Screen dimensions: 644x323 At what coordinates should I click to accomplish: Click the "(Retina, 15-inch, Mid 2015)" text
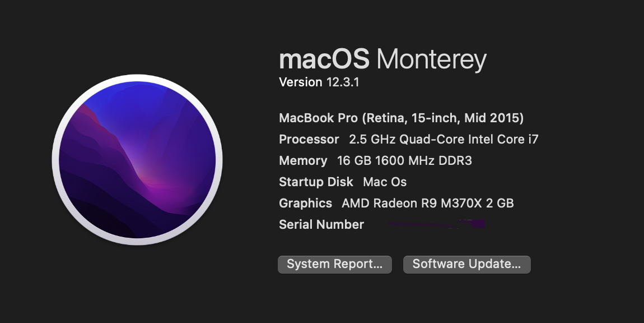point(443,118)
